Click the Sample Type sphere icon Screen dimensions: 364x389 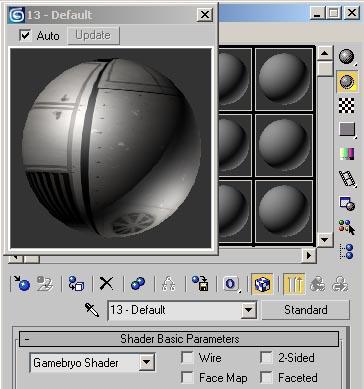tap(347, 56)
